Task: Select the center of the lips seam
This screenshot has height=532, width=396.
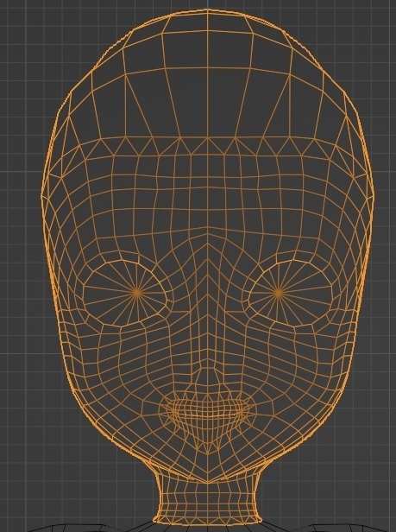Action: (208, 415)
